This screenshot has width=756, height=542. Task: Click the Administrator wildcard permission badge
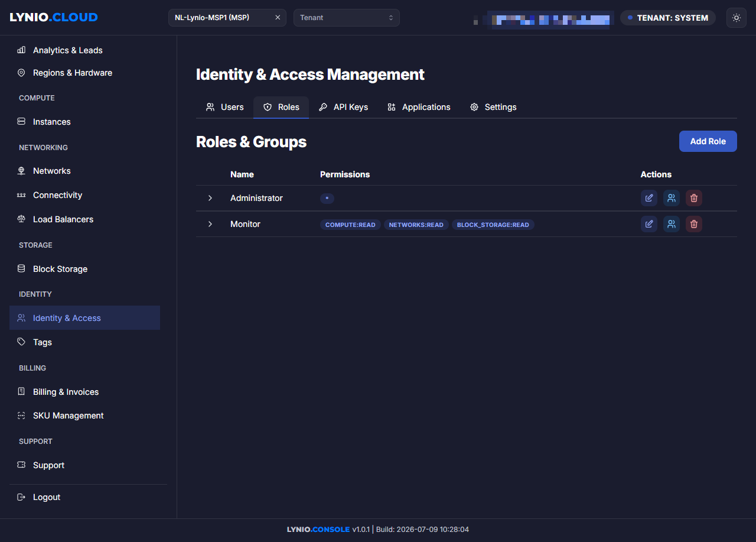(x=327, y=199)
